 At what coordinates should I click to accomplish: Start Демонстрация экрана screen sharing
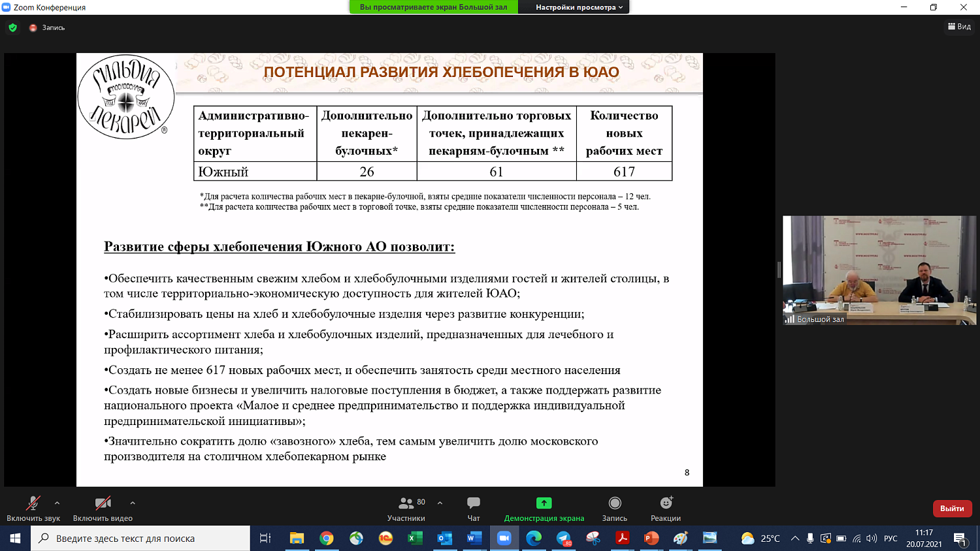click(x=544, y=508)
